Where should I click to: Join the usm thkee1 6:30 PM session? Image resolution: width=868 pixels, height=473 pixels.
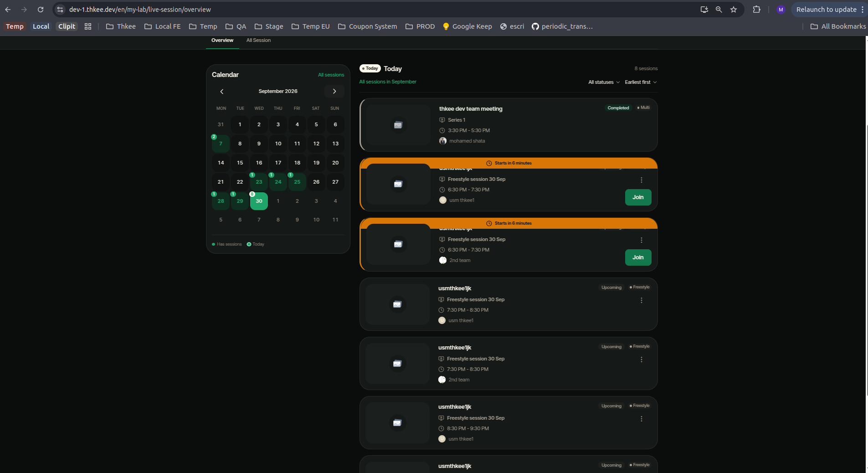[638, 197]
